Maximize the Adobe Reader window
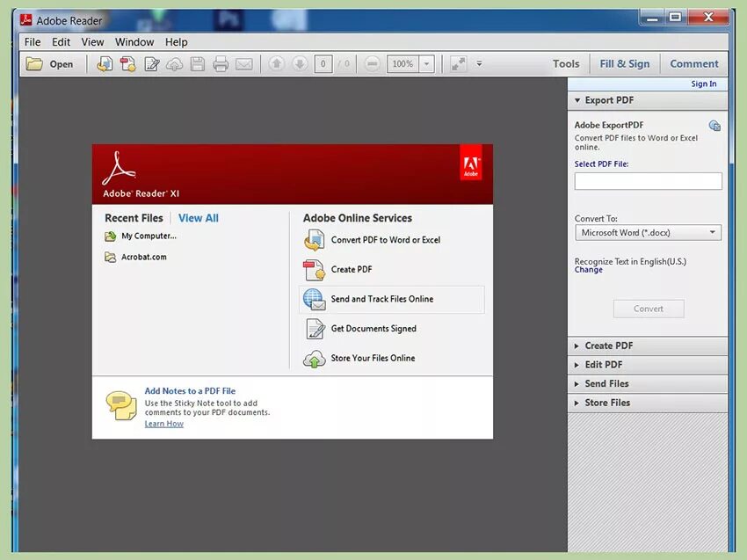The width and height of the screenshot is (747, 560). tap(675, 18)
